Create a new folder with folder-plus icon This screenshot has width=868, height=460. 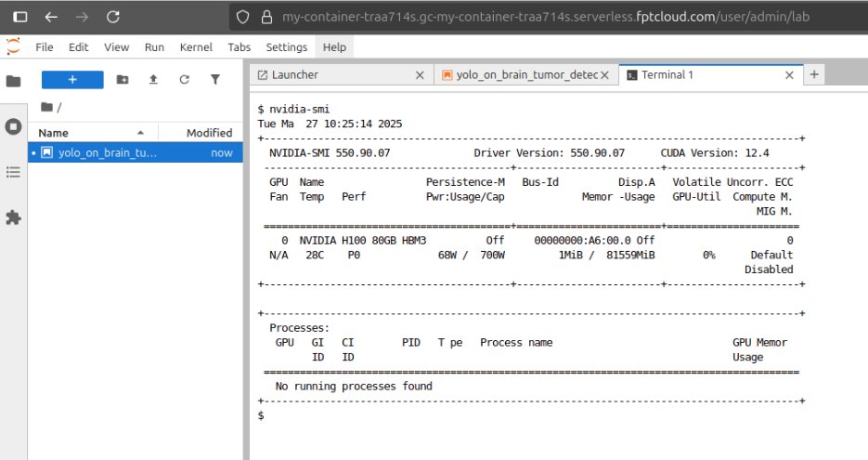pos(123,80)
